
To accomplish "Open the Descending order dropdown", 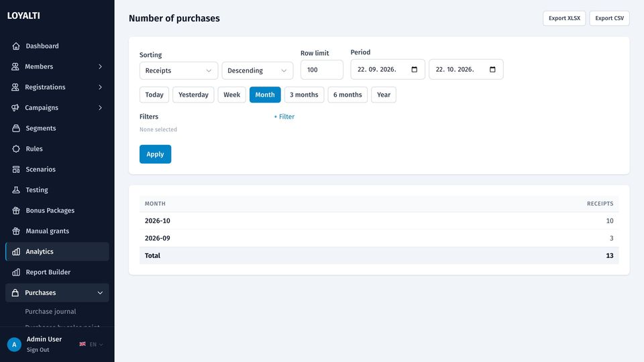I will click(x=258, y=70).
